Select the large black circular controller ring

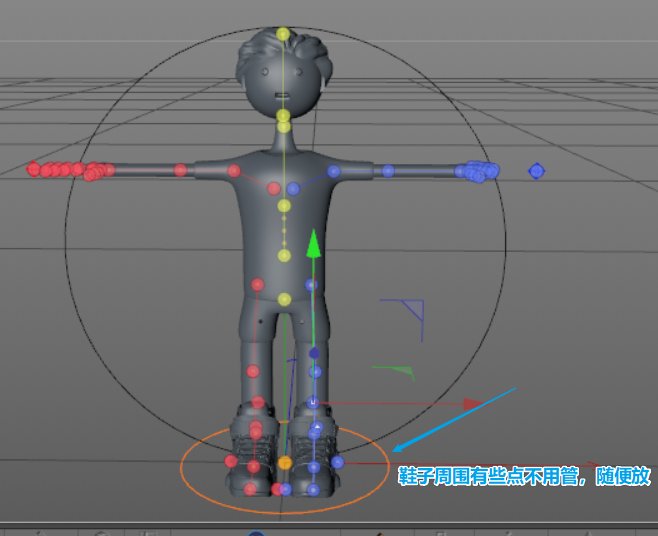285,240
